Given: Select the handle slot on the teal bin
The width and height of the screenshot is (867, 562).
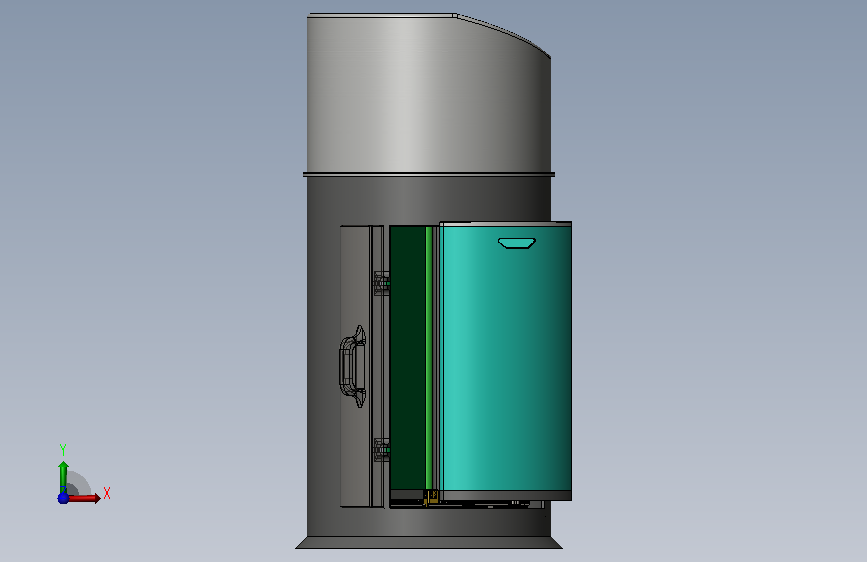Looking at the screenshot, I should 516,243.
